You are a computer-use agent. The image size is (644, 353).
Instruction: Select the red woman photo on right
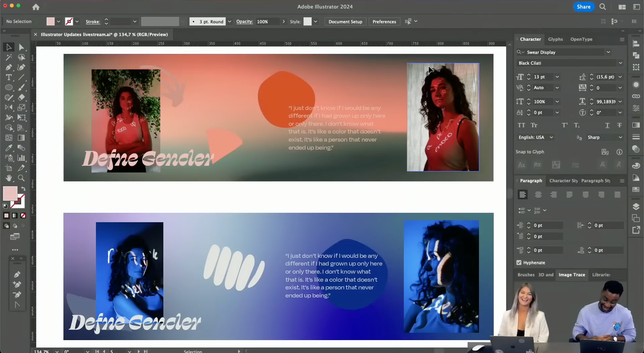443,117
